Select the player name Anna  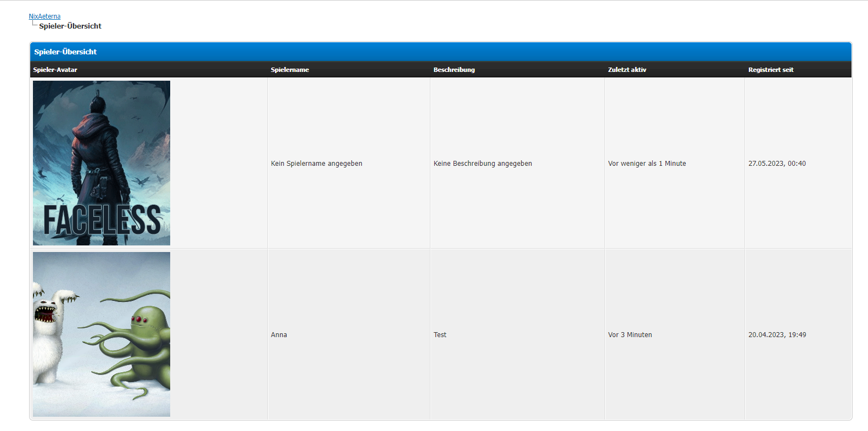279,335
